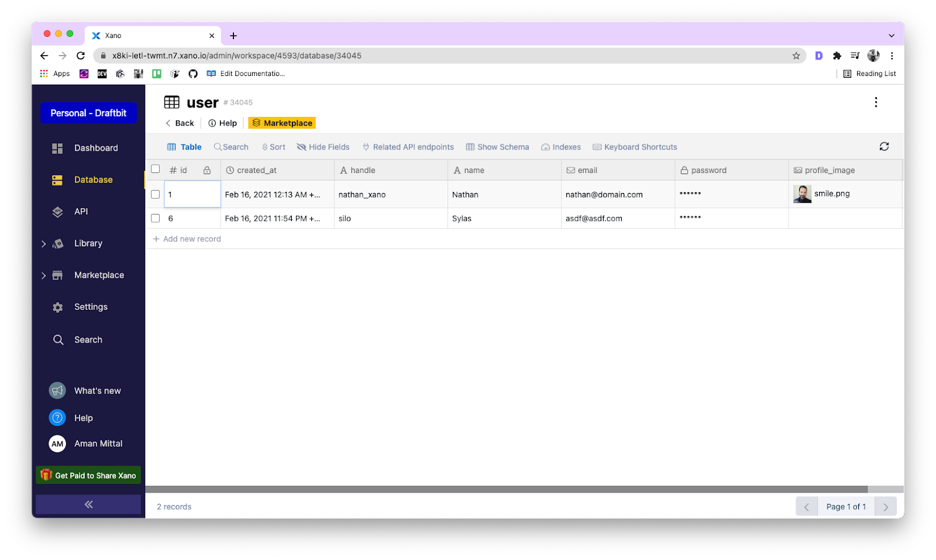The width and height of the screenshot is (936, 560).
Task: Toggle the select-all rows checkbox
Action: click(156, 170)
